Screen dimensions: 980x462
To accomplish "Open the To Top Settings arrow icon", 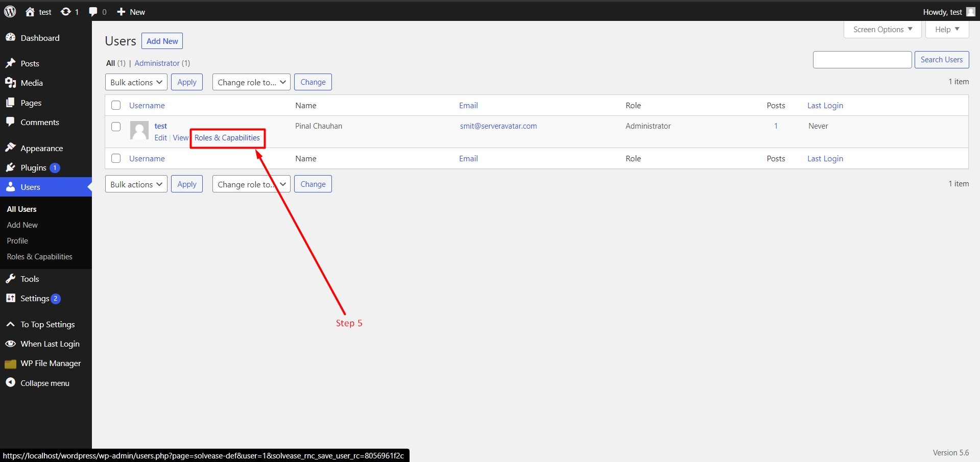I will (x=10, y=324).
